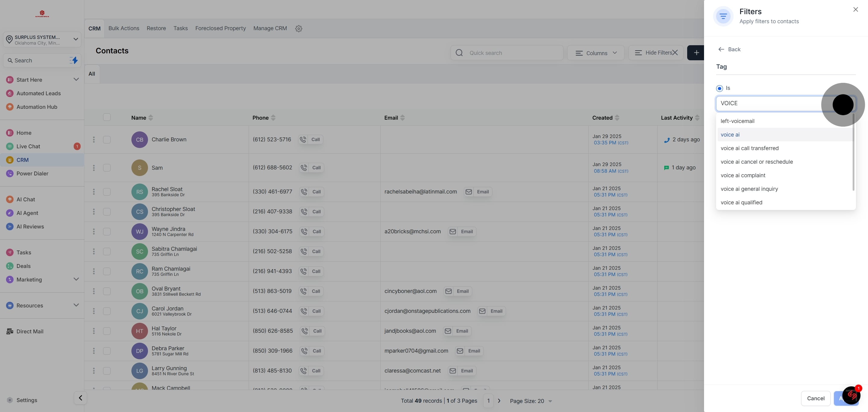The width and height of the screenshot is (868, 412).
Task: Click the CRM settings gear icon
Action: (299, 29)
